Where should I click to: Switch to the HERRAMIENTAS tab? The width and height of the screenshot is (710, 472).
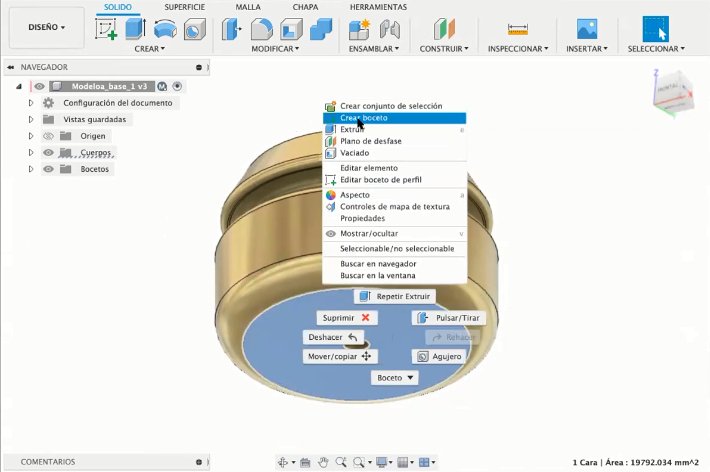pos(378,7)
